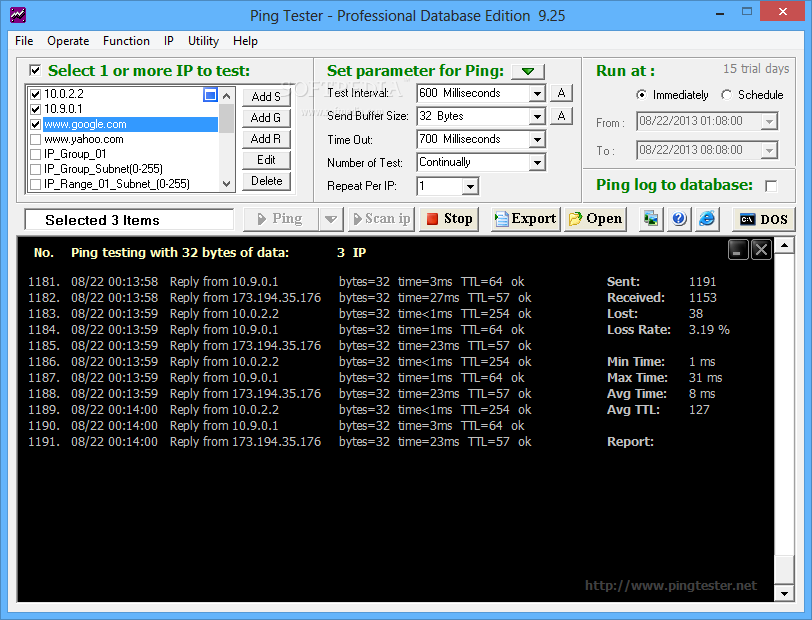Click Add S button

[x=266, y=97]
